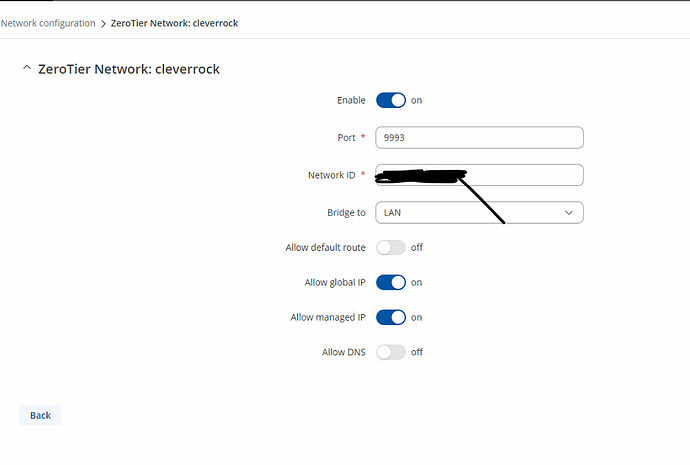Click the Allow default route label

click(x=326, y=248)
